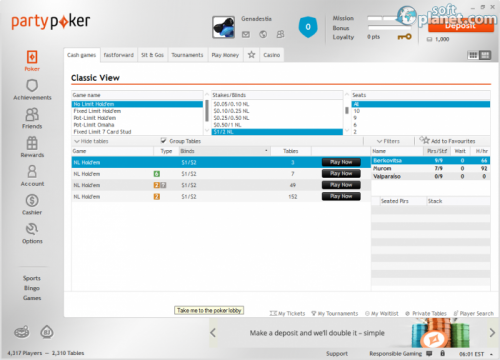This screenshot has width=500, height=360.
Task: Open the Bingo link in sidebar
Action: coord(32,288)
